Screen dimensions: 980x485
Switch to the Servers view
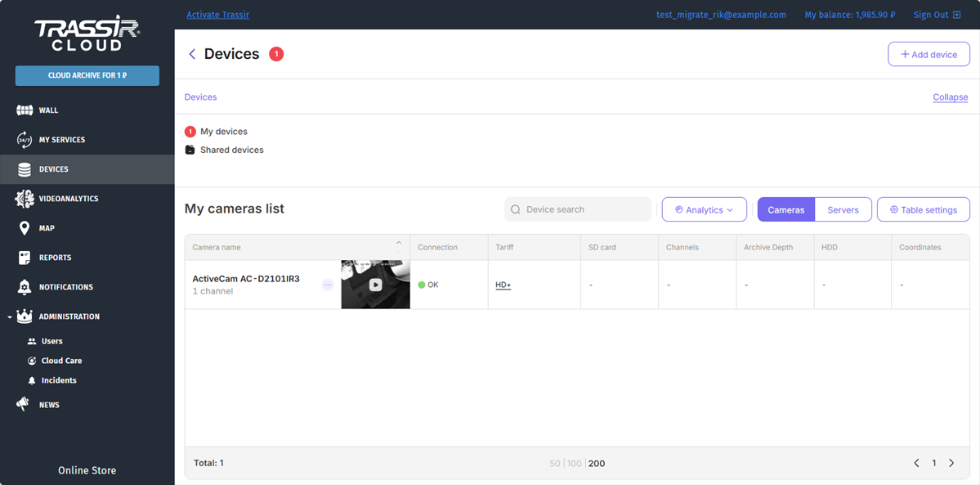843,210
